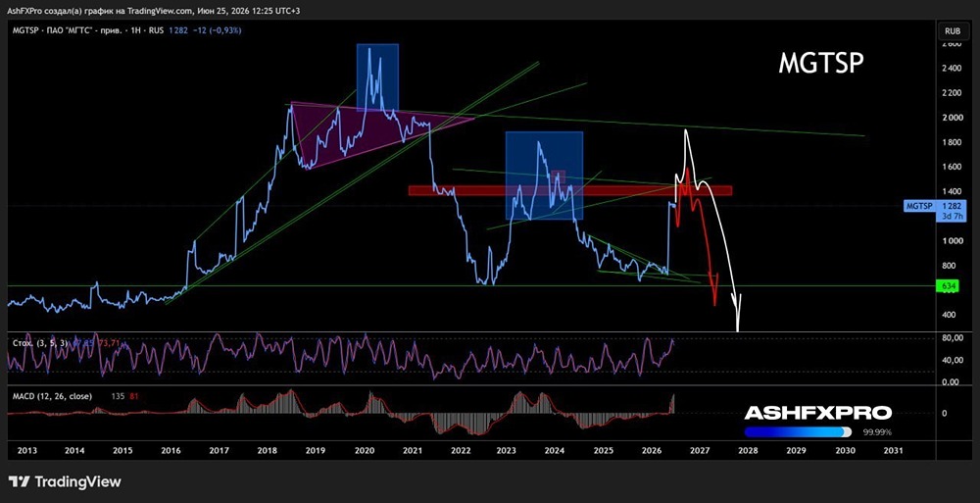Click the 2020 year on time axis
Screen dimensions: 980x503
pyautogui.click(x=365, y=450)
